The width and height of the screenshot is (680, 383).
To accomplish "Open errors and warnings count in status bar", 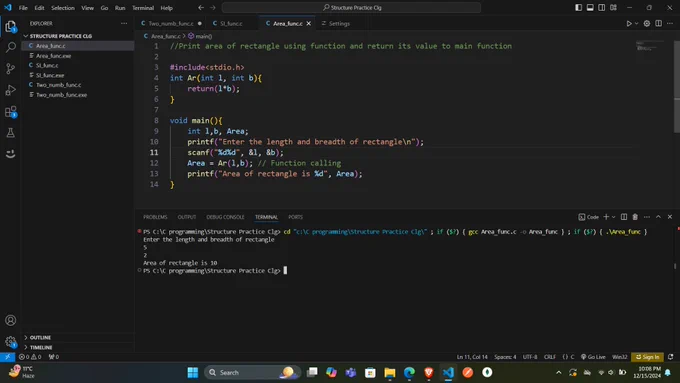I will [x=30, y=357].
